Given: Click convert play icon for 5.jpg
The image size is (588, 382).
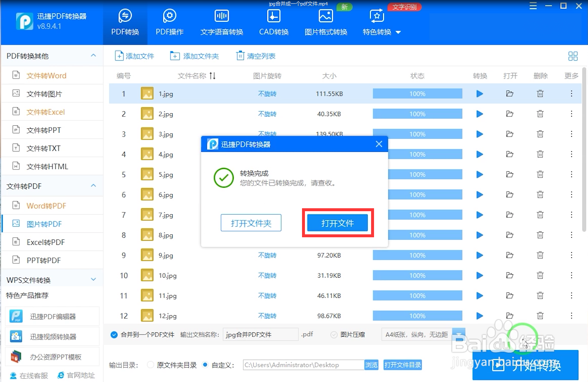Looking at the screenshot, I should pyautogui.click(x=479, y=175).
